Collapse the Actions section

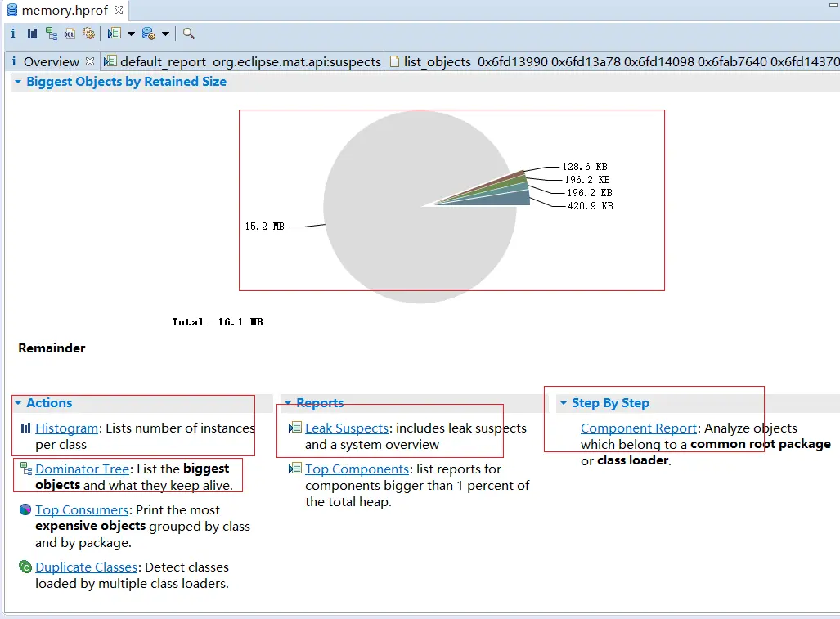(18, 402)
